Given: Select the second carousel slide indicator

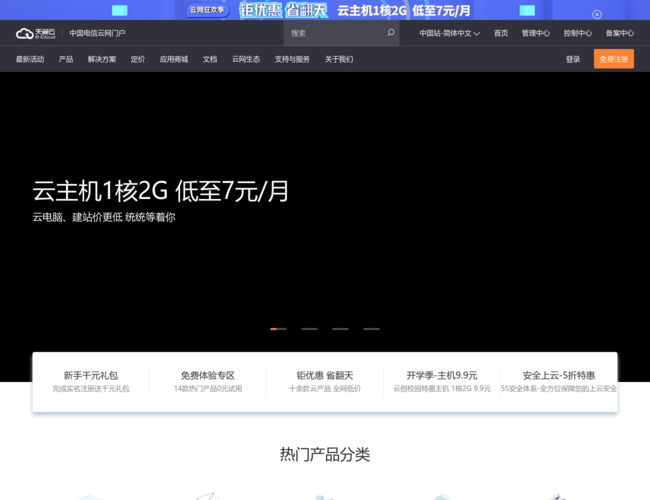Looking at the screenshot, I should coord(309,329).
